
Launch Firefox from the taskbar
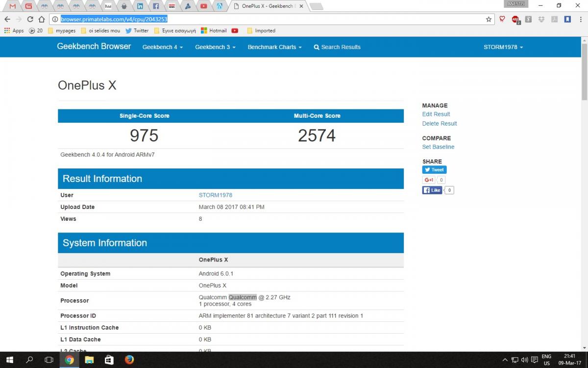129,360
